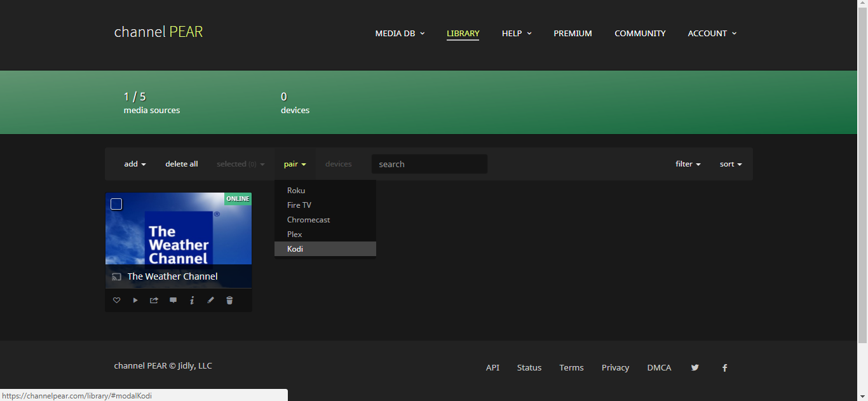Viewport: 868px width, 401px height.
Task: Play The Weather Channel stream
Action: pos(135,301)
